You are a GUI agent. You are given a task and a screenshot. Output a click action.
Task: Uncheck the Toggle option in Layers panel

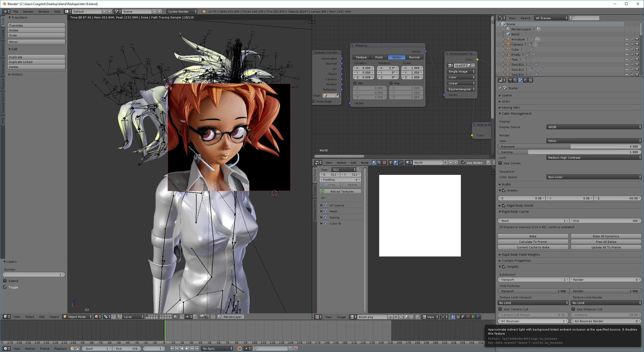tap(5, 287)
